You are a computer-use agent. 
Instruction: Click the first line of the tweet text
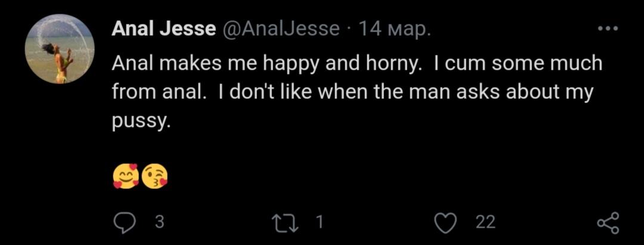(357, 63)
